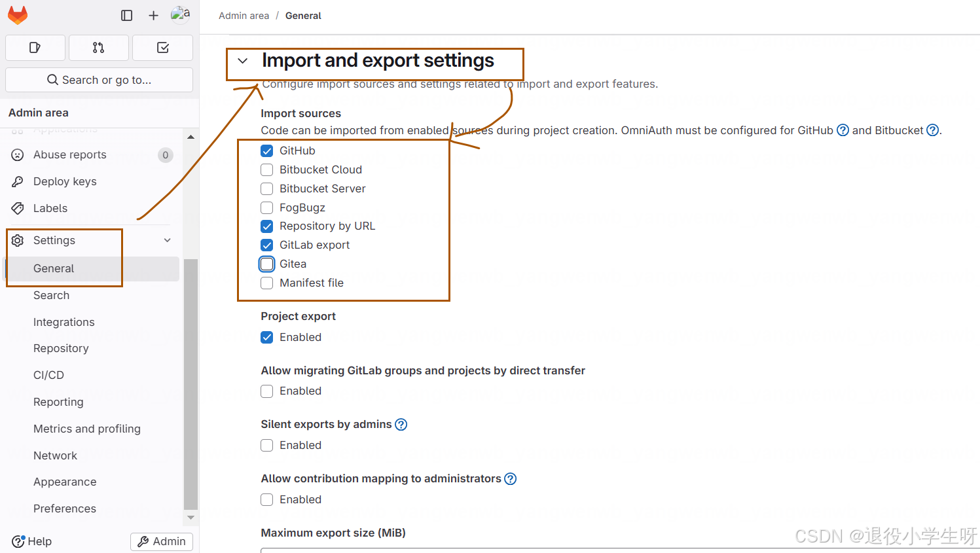Image resolution: width=980 pixels, height=553 pixels.
Task: Click the sidebar scrollbar down arrow
Action: tap(191, 518)
